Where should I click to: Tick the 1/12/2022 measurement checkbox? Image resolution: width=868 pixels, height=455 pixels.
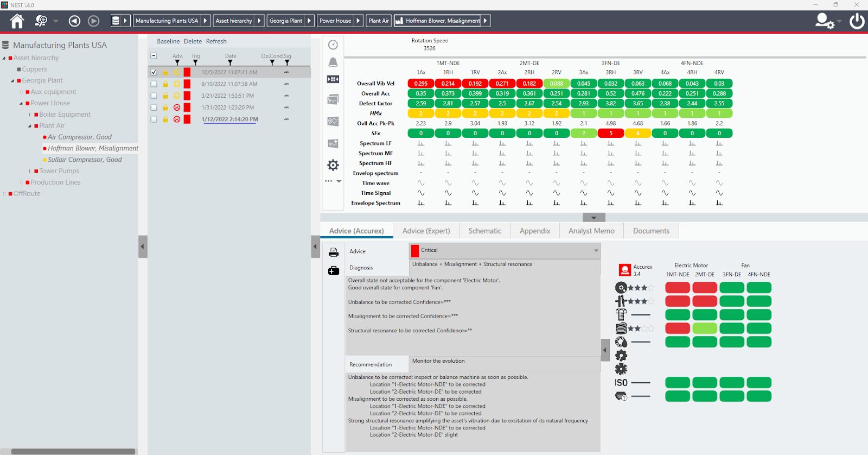[x=154, y=119]
